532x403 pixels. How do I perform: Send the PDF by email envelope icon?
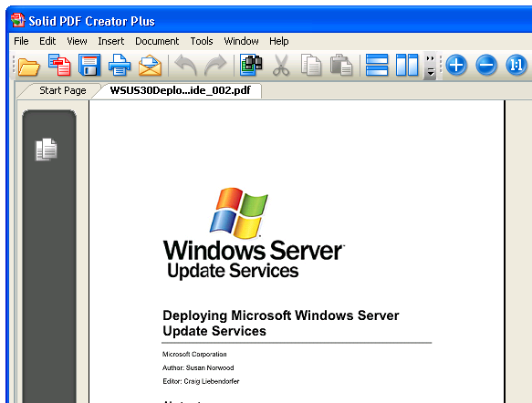[x=150, y=66]
